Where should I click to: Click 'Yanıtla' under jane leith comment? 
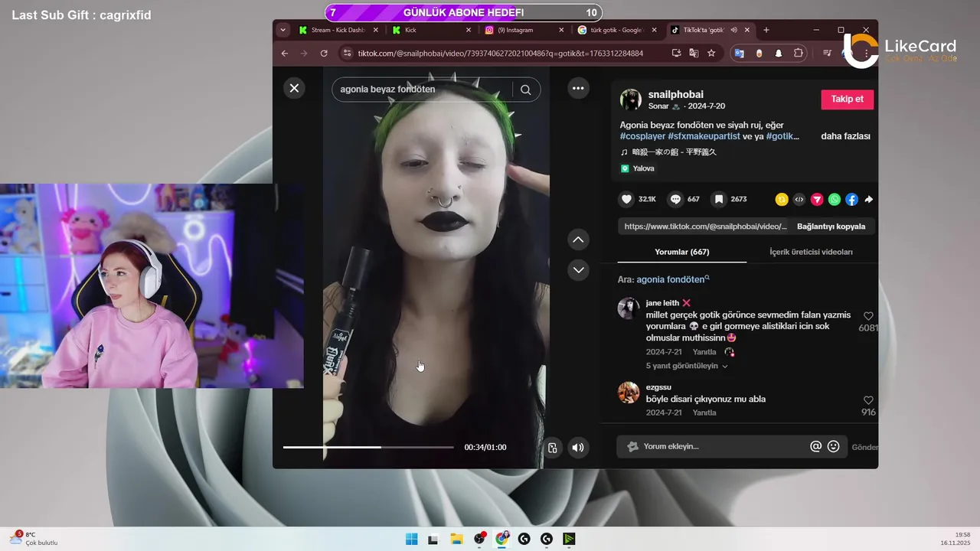click(x=704, y=352)
